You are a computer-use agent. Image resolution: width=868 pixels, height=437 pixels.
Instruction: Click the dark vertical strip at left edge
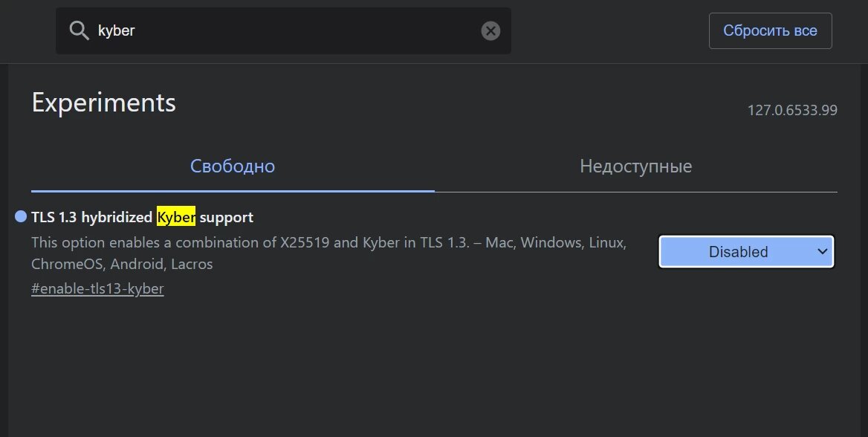coord(4,250)
